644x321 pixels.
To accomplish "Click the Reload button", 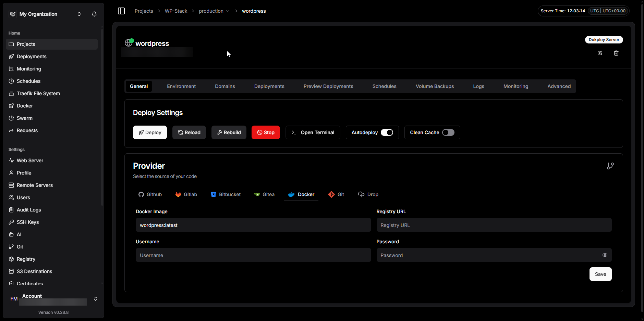I will click(x=189, y=132).
